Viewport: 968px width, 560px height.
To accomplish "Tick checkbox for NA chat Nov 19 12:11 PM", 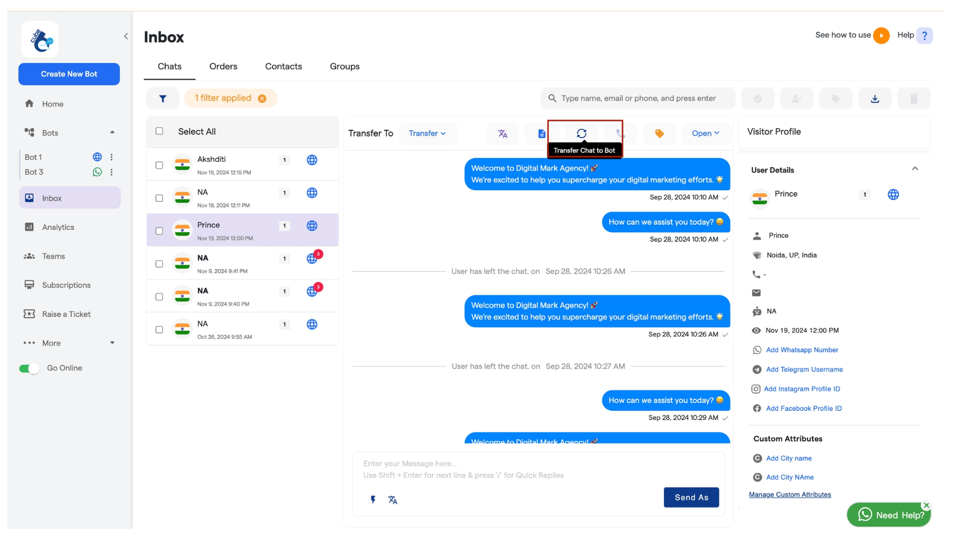I will click(159, 198).
